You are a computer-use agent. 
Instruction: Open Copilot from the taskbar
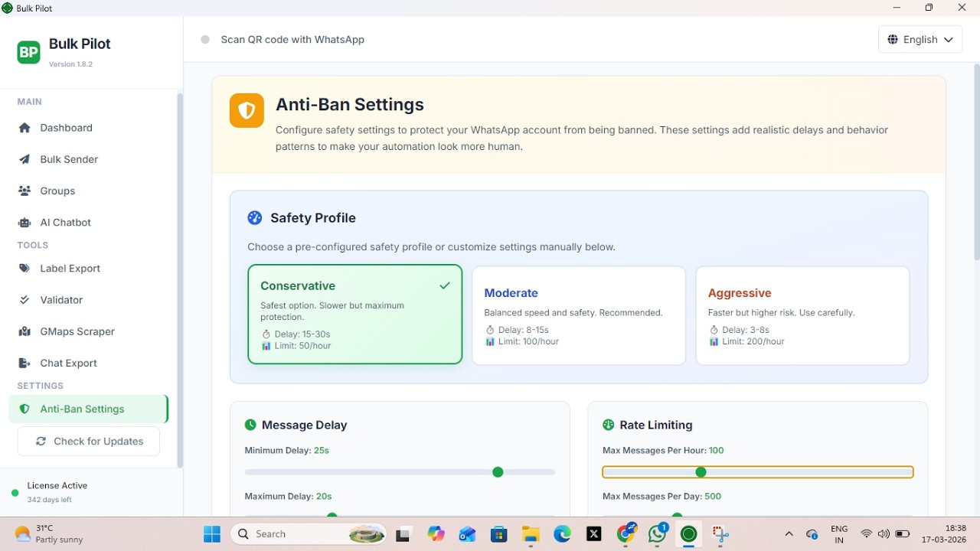coord(436,533)
